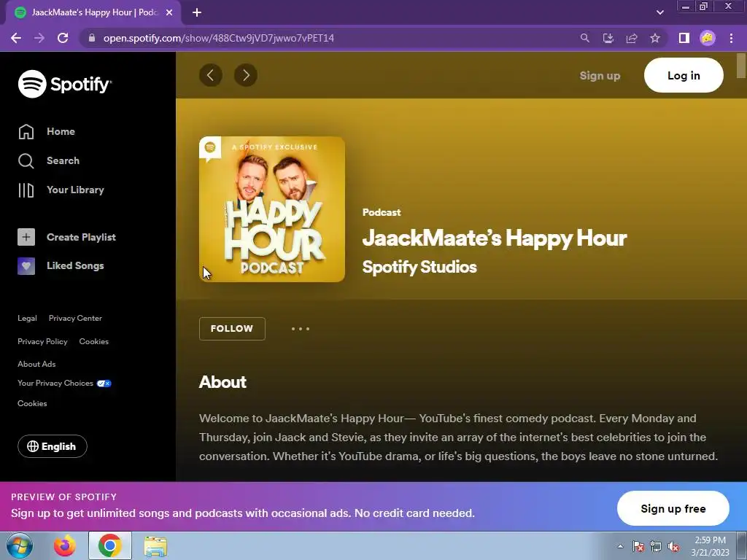Bookmark this page with star icon
Viewport: 747px width, 560px height.
[655, 38]
